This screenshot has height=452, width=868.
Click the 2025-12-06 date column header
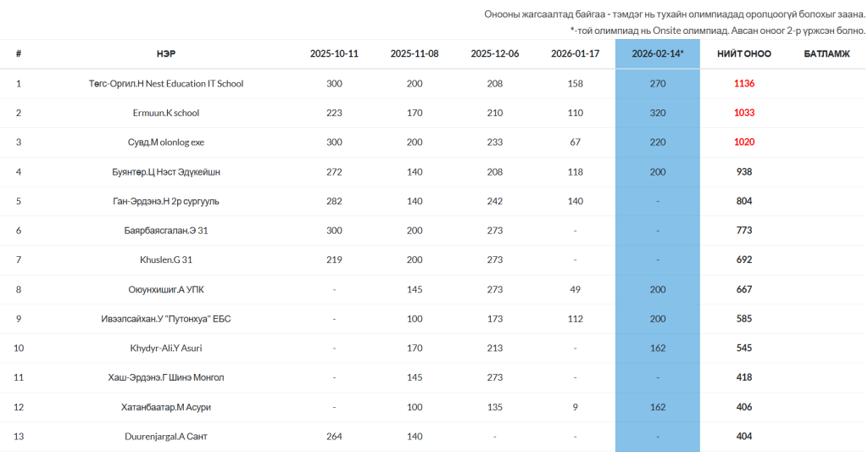click(495, 53)
